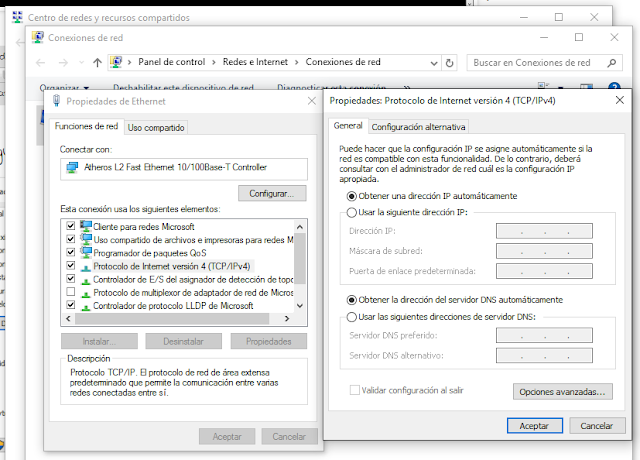
Task: Click the Cliente para redes Microsoft icon
Action: coord(86,226)
